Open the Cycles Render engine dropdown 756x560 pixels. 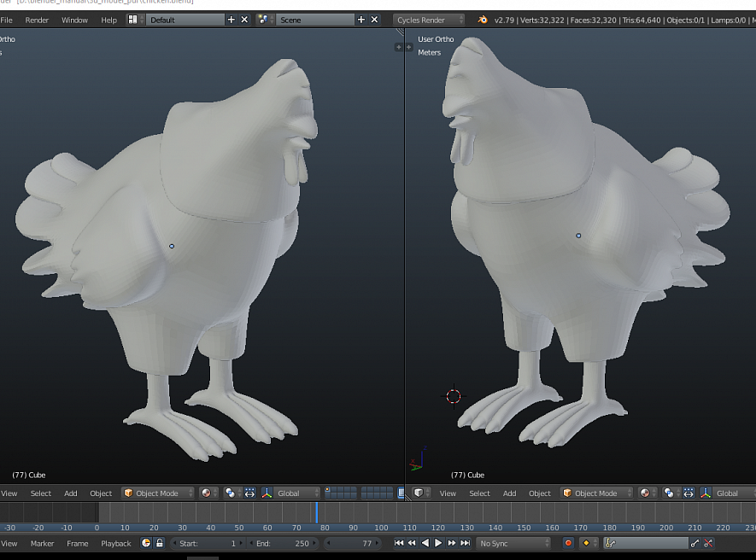click(x=430, y=20)
